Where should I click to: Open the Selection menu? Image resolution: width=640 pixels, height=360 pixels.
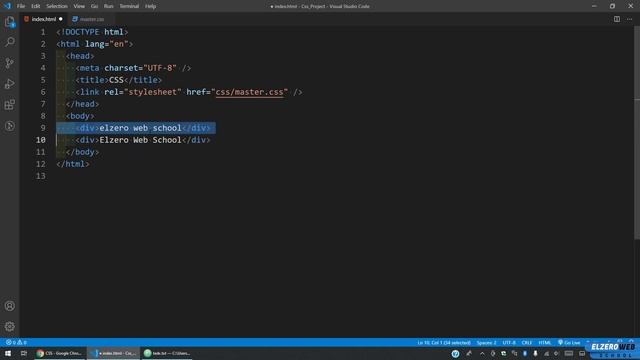tap(57, 6)
